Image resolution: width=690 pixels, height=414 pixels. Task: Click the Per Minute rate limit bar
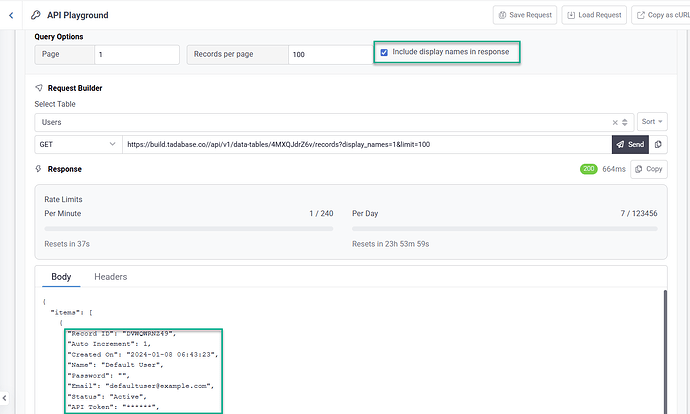[189, 228]
